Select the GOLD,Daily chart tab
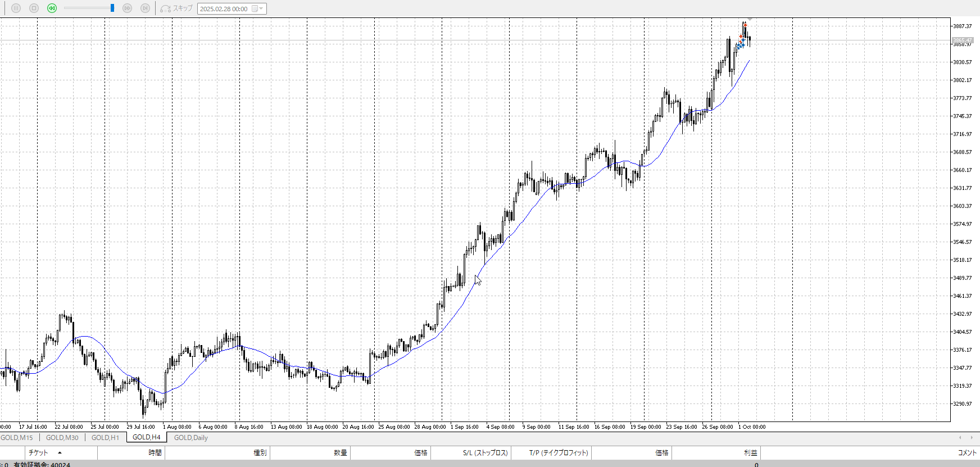The image size is (980, 467). pyautogui.click(x=190, y=438)
